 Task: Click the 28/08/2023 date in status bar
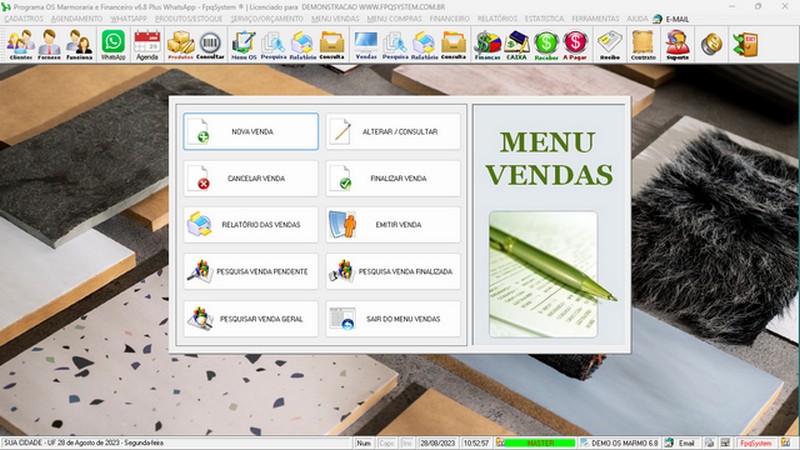pos(438,443)
